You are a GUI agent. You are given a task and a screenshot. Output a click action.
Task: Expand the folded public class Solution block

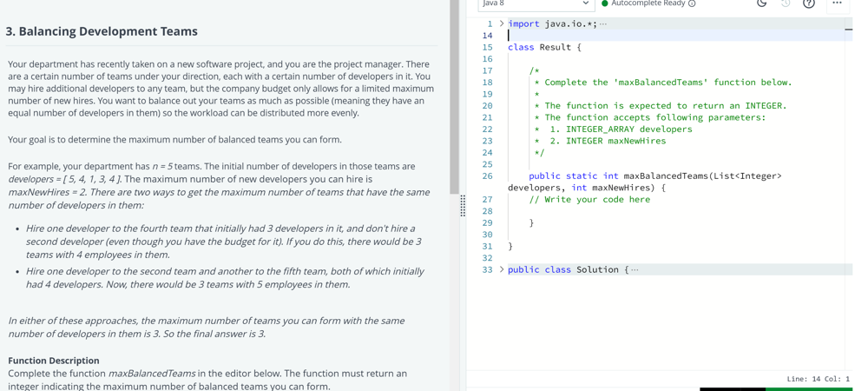click(502, 269)
